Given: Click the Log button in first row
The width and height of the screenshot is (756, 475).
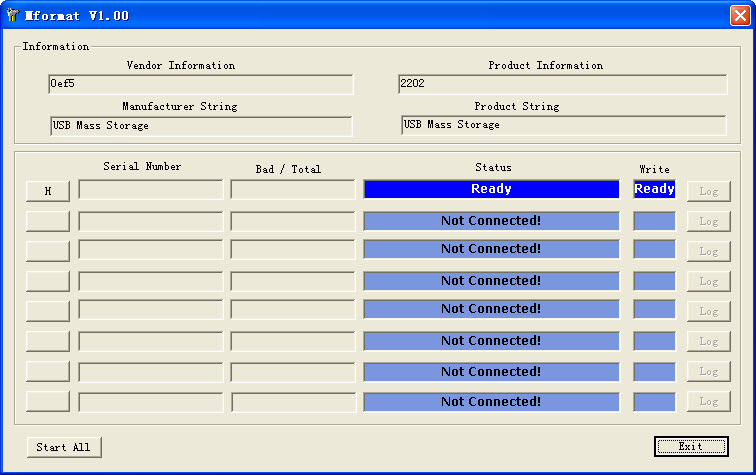Looking at the screenshot, I should coord(708,191).
